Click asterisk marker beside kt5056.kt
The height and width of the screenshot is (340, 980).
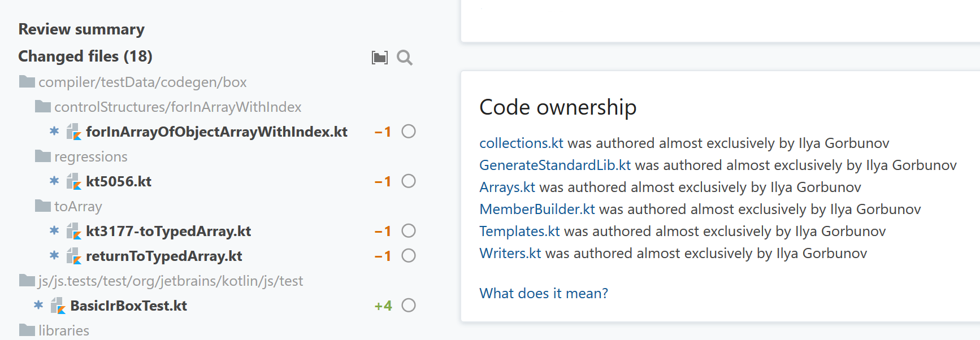pos(54,181)
